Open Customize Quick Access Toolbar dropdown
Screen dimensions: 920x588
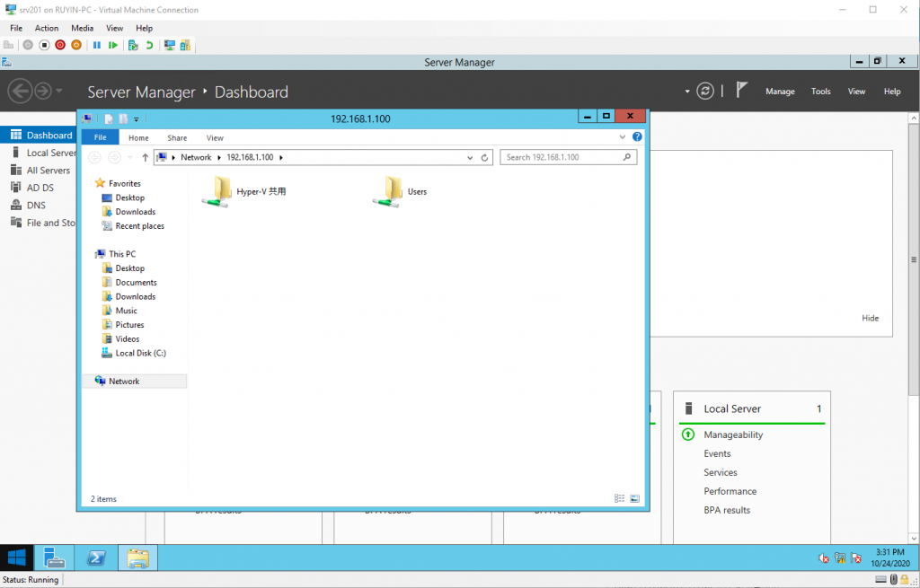click(x=137, y=119)
